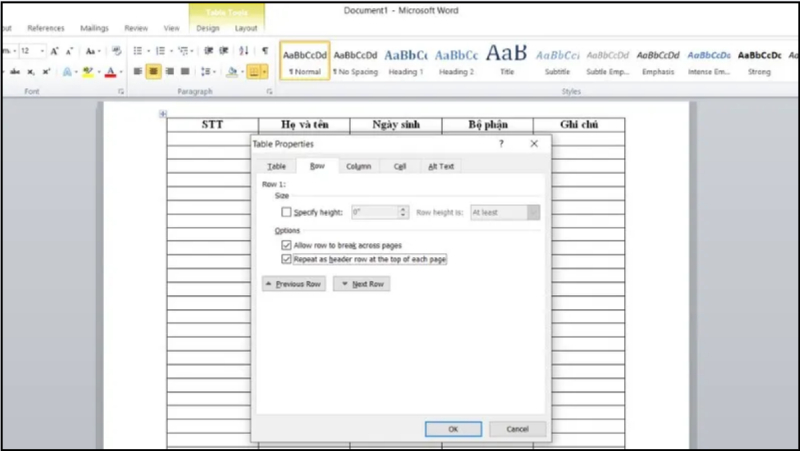Image resolution: width=800 pixels, height=451 pixels.
Task: Click the numbering list icon
Action: coord(160,51)
